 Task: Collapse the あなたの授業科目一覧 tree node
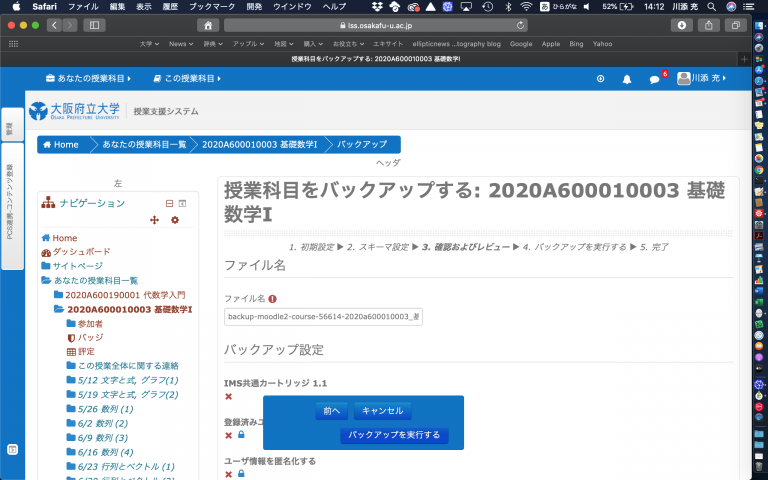pos(47,281)
